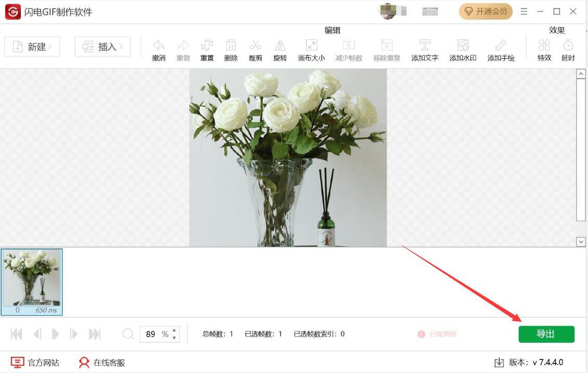This screenshot has height=373, width=588.
Task: Play the GIF animation
Action: pyautogui.click(x=55, y=334)
